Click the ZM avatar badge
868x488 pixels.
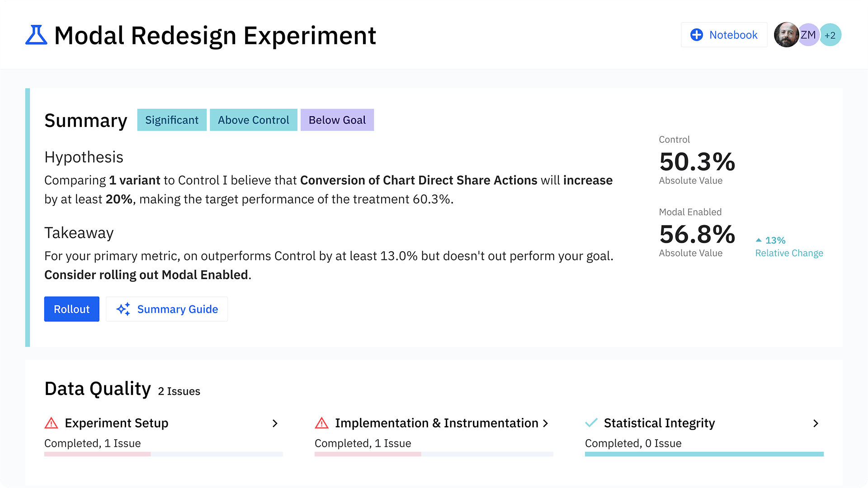[x=809, y=34]
